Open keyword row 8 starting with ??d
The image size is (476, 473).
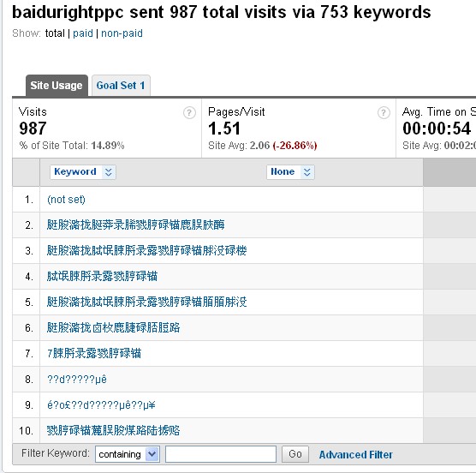[77, 380]
